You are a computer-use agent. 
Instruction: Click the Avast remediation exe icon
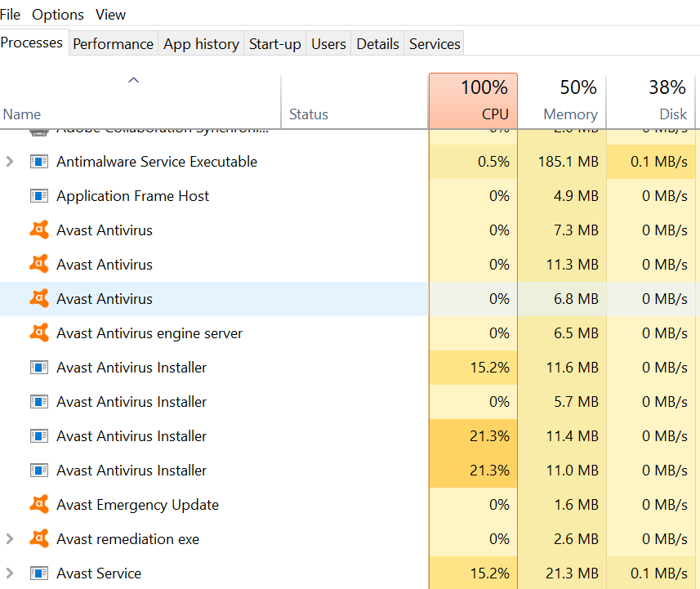[x=39, y=538]
